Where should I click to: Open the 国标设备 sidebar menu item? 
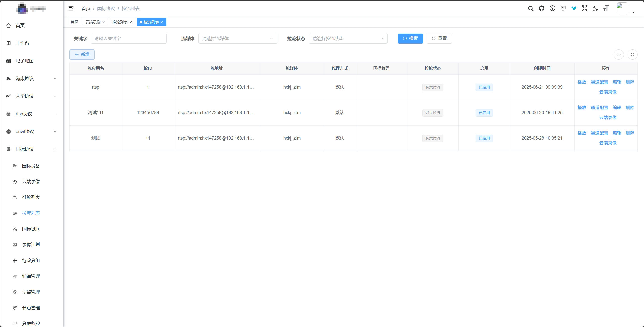[x=31, y=166]
